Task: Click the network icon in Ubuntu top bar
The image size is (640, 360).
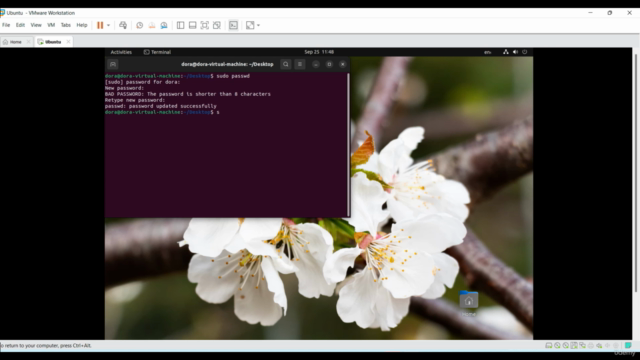Action: [x=506, y=52]
